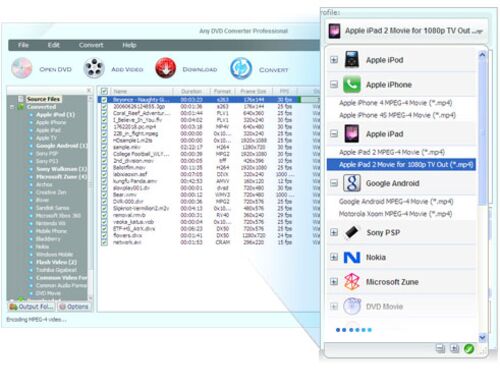The width and height of the screenshot is (500, 386).
Task: Expand the DVD Movie group
Action: (x=334, y=306)
